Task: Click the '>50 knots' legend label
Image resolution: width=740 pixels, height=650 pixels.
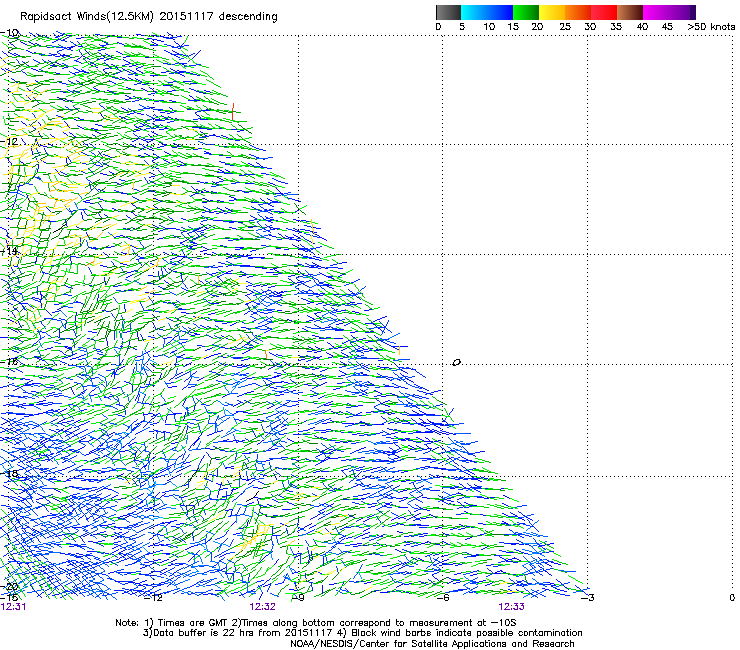Action: 711,26
